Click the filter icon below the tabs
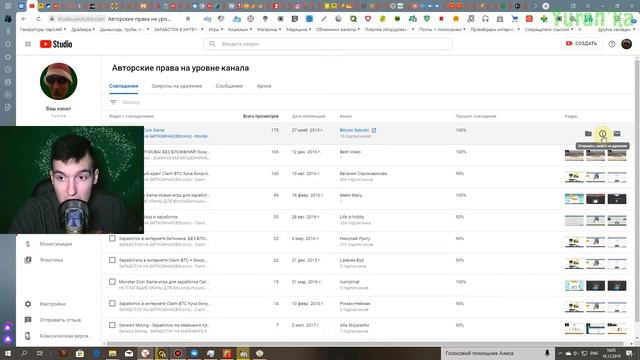 [113, 102]
